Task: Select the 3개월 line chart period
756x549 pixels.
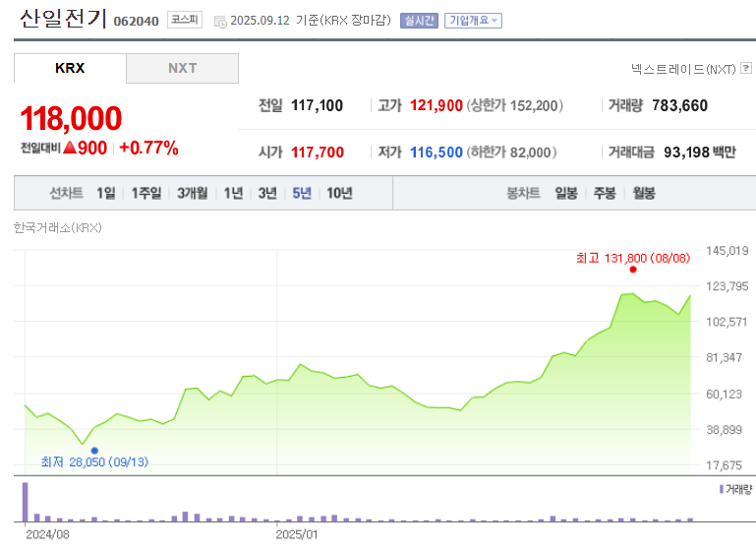Action: 193,193
